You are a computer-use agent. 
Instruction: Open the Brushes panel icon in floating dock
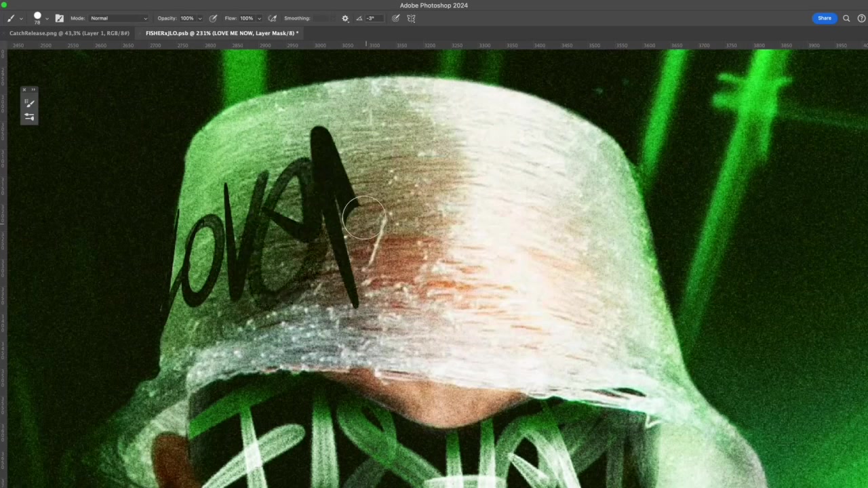29,103
